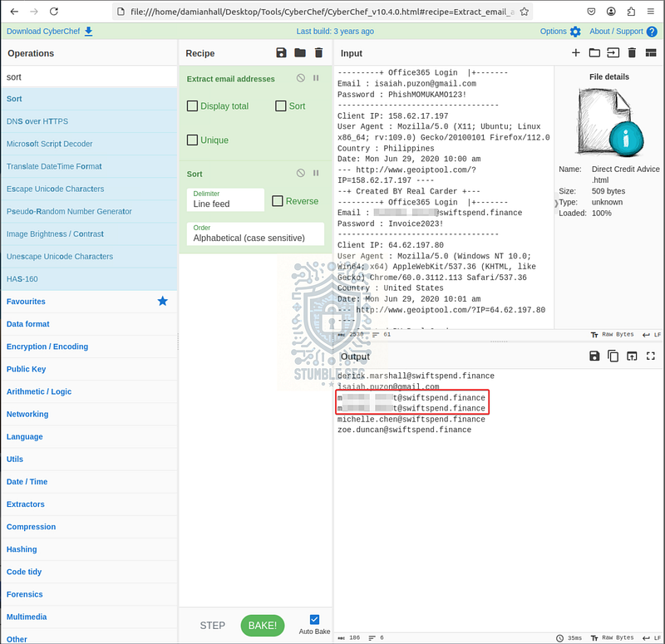This screenshot has width=665, height=644.
Task: Enable Sort checkbox in Extract email addresses
Action: tap(281, 106)
